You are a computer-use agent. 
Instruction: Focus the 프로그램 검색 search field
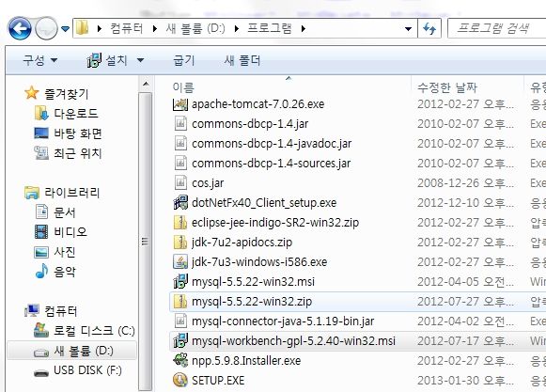pyautogui.click(x=497, y=28)
